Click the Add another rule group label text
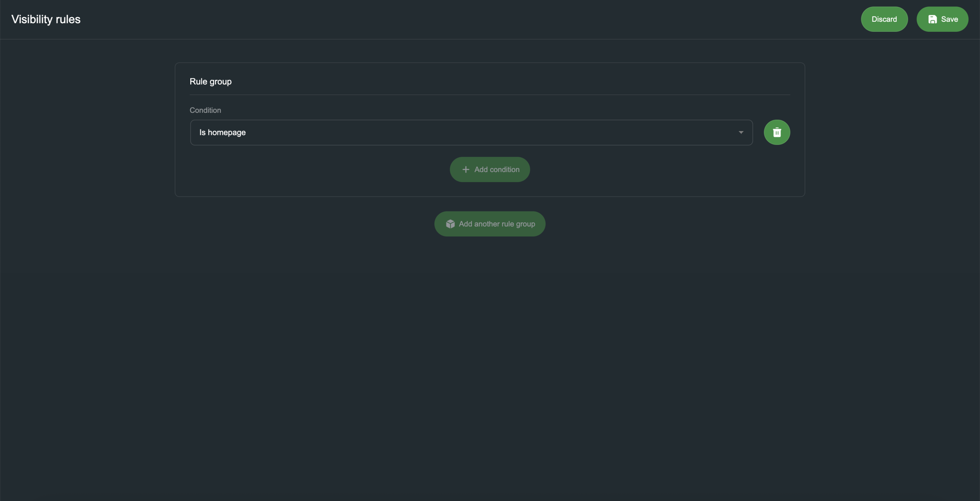 coord(497,224)
